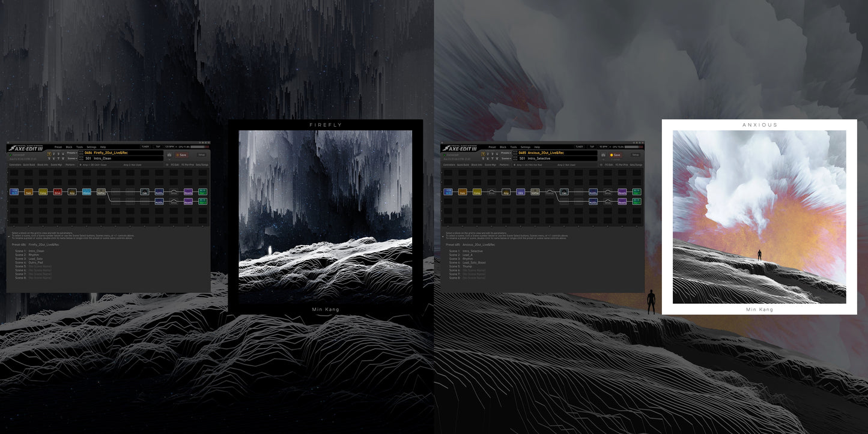This screenshot has height=434, width=868.
Task: Open the Scenes dropdown in the Anxious window
Action: coord(507,158)
